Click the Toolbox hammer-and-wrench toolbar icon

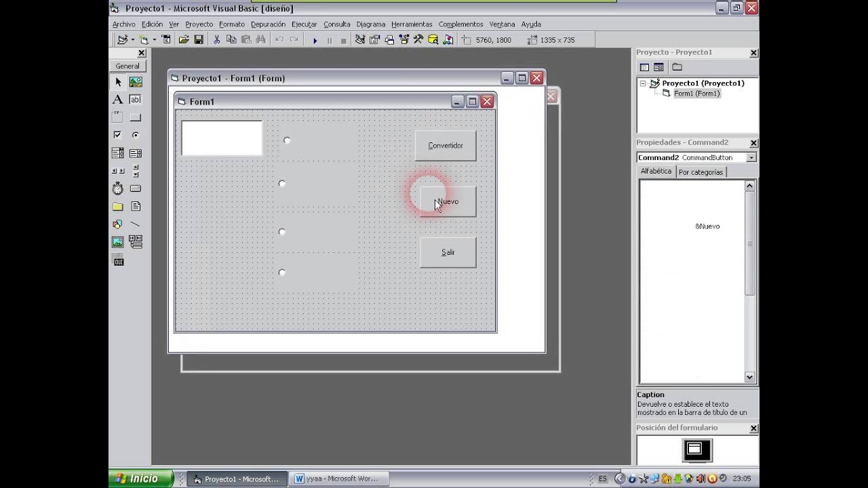pos(418,40)
